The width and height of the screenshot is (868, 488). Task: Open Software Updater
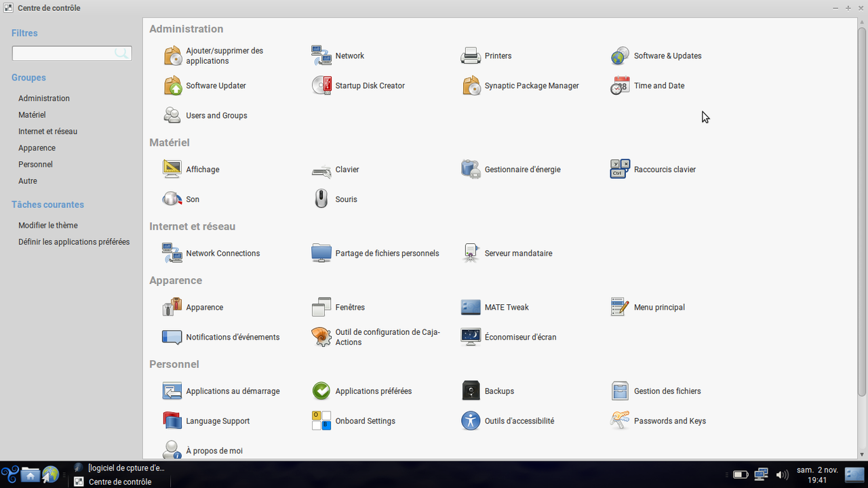click(x=205, y=85)
